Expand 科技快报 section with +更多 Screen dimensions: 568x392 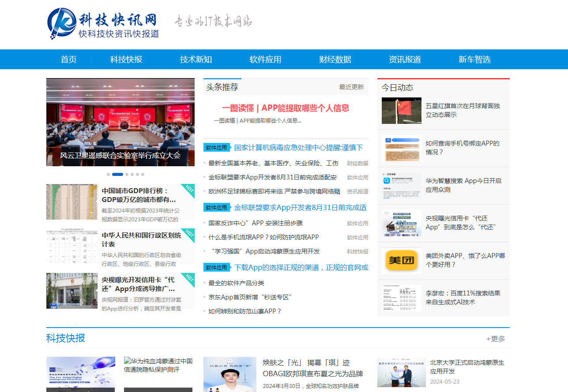point(496,339)
